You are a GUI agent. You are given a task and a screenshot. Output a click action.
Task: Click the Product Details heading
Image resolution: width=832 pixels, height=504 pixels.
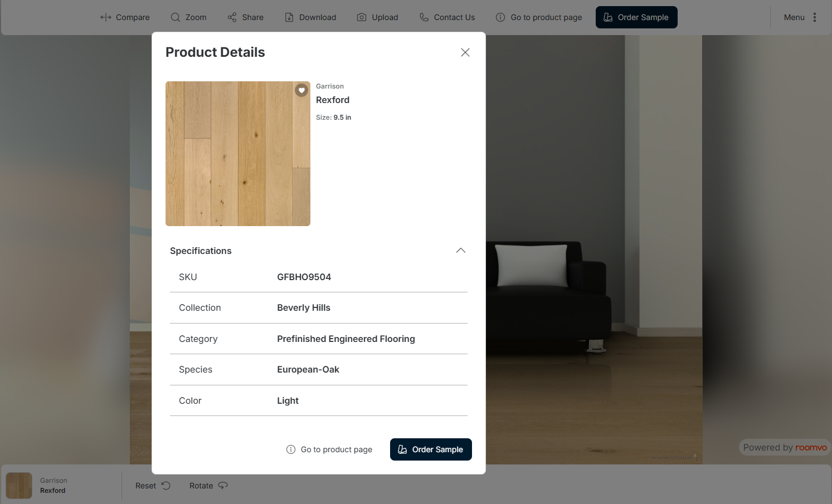click(x=215, y=52)
